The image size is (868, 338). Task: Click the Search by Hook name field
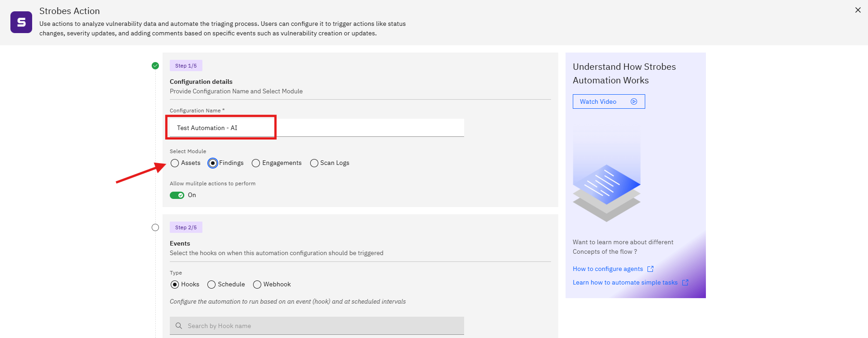317,326
